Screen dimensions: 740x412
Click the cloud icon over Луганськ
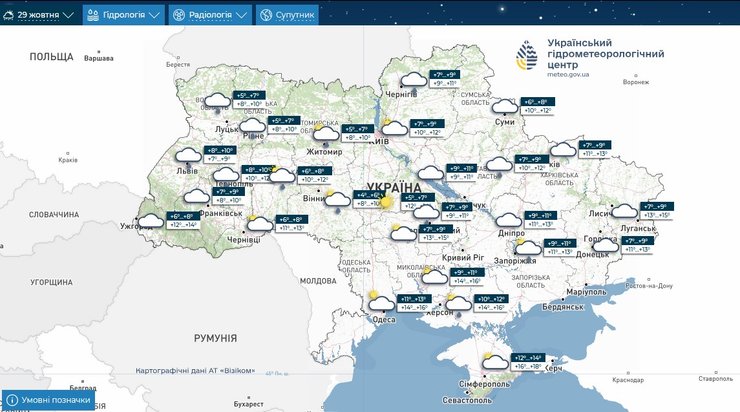pyautogui.click(x=624, y=211)
